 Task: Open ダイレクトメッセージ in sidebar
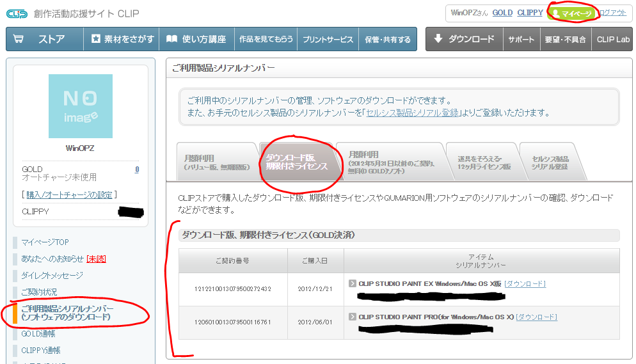[x=52, y=276]
